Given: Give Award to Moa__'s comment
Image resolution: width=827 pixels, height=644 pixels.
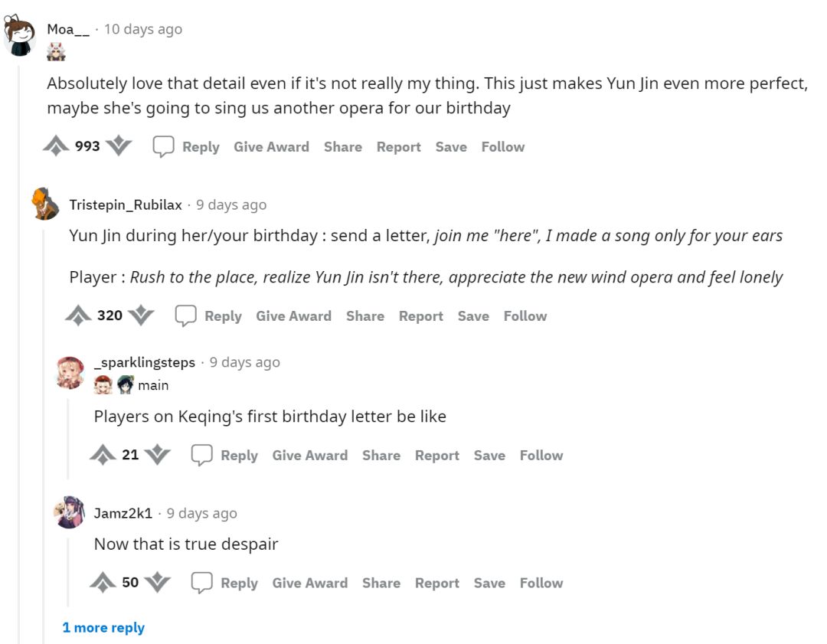Looking at the screenshot, I should pyautogui.click(x=271, y=146).
